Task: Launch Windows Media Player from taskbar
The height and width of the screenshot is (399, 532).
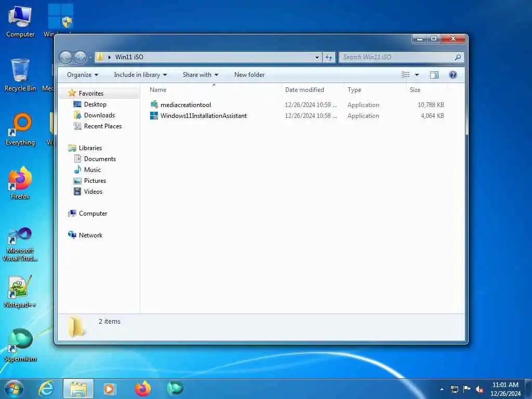Action: pyautogui.click(x=109, y=389)
